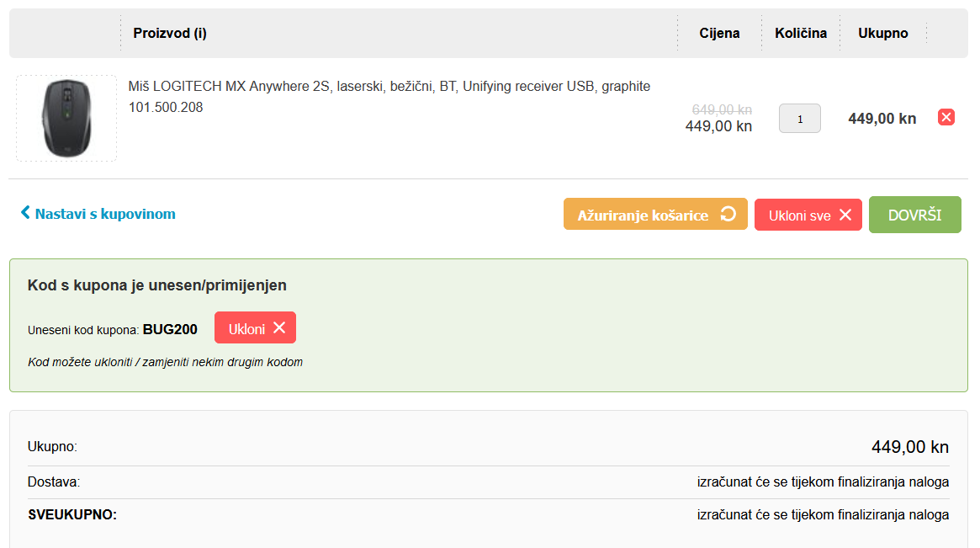Select the product code 101.500.208

tap(166, 108)
